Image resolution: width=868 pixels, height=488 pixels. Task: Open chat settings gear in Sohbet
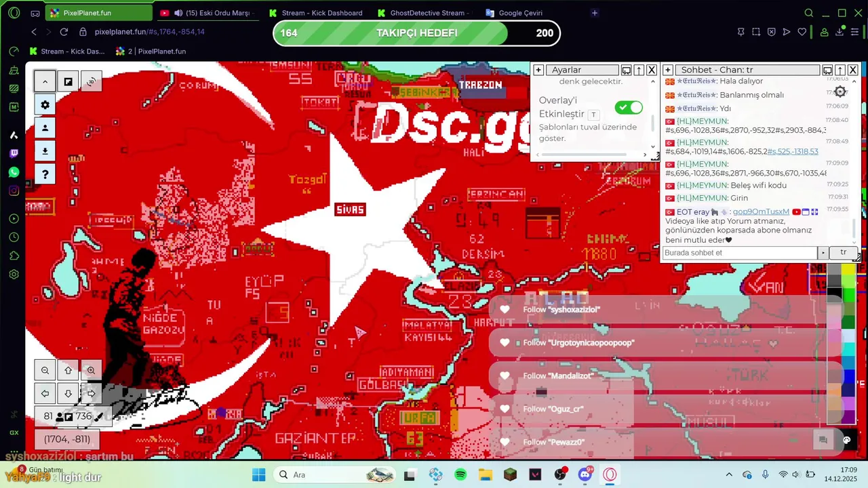coord(840,91)
